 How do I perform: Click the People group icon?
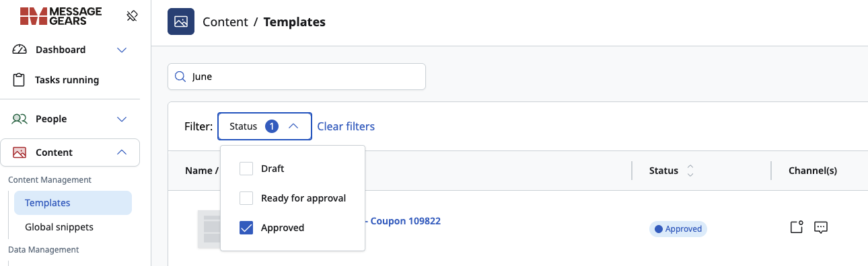(x=19, y=119)
